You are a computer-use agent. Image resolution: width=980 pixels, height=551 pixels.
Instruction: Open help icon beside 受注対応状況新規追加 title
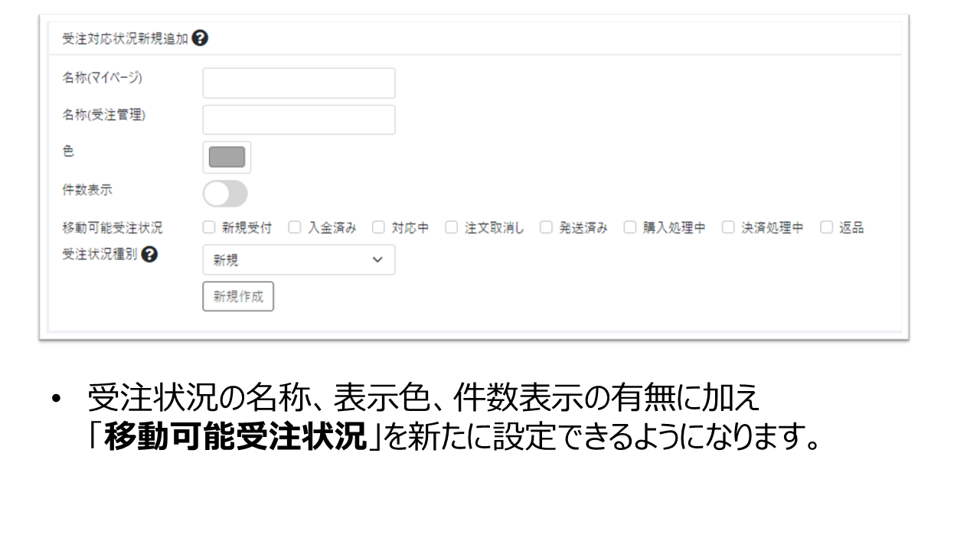pos(201,39)
